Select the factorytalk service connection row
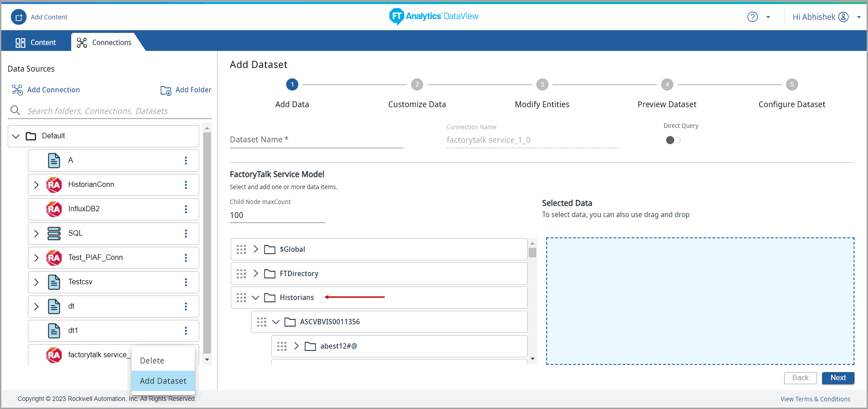 (114, 355)
